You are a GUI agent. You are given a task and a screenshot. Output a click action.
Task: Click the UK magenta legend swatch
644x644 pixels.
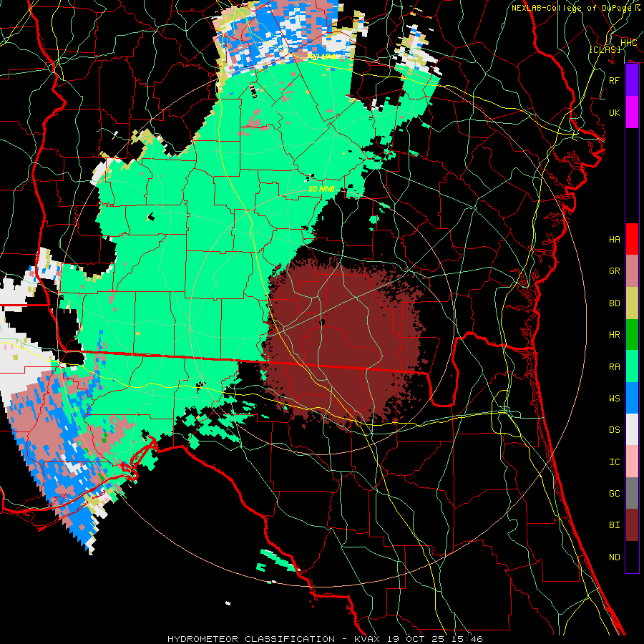point(632,112)
